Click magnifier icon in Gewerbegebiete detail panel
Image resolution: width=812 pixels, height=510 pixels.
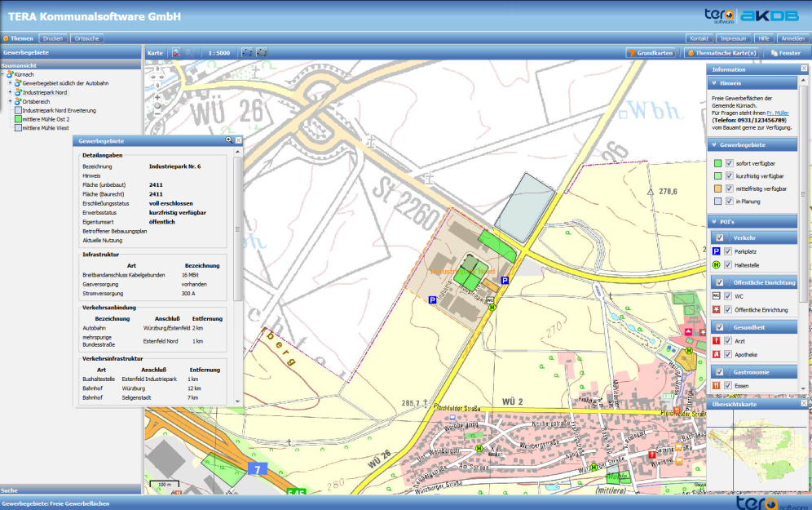pyautogui.click(x=229, y=140)
